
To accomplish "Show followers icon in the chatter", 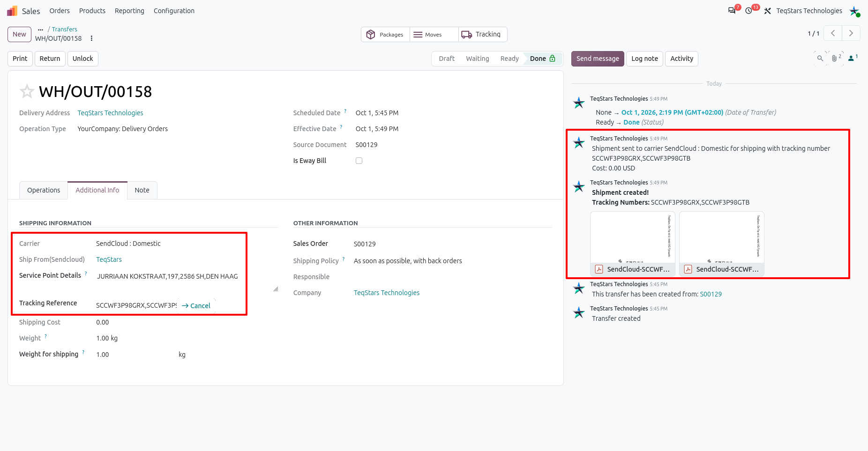I will point(853,59).
